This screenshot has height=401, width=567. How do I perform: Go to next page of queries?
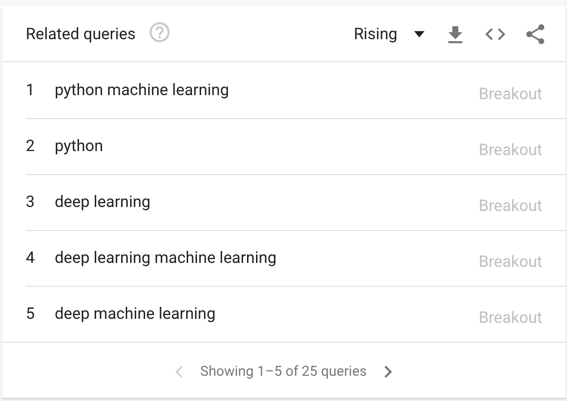click(388, 371)
